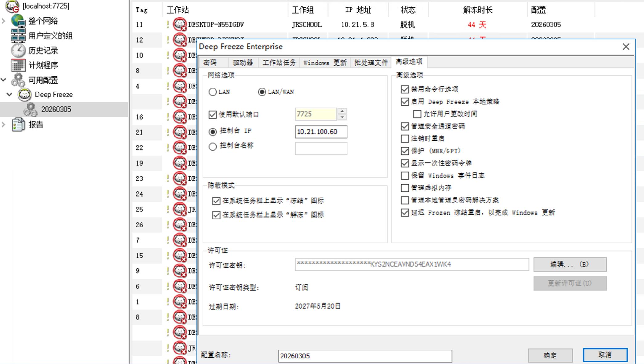Enable 允许用户更改时间 checkbox

click(x=417, y=114)
